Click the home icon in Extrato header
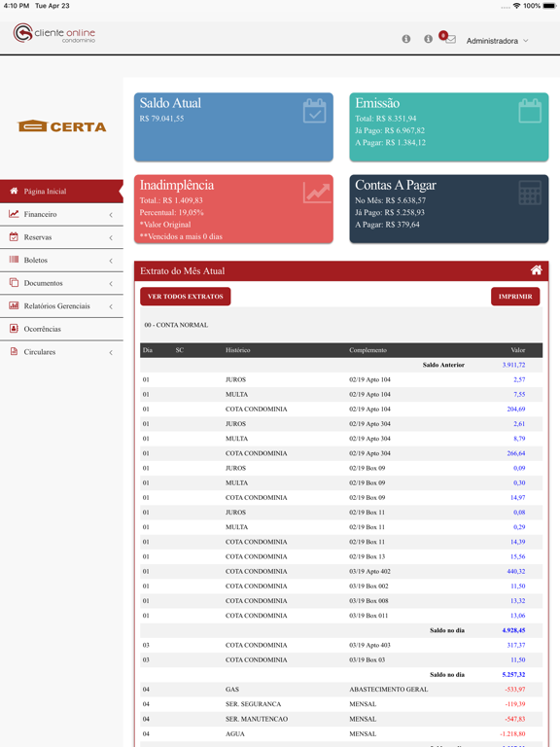 (537, 270)
